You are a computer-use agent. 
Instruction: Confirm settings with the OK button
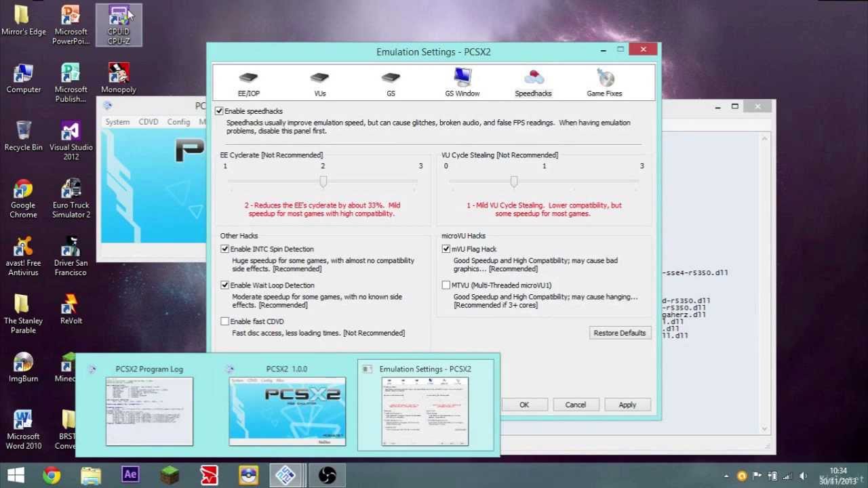[524, 405]
